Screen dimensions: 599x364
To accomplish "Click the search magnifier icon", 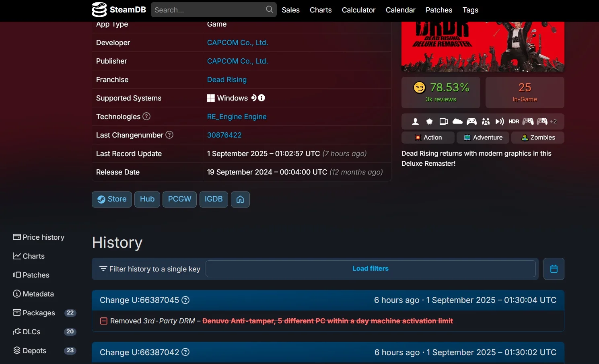I will click(270, 9).
